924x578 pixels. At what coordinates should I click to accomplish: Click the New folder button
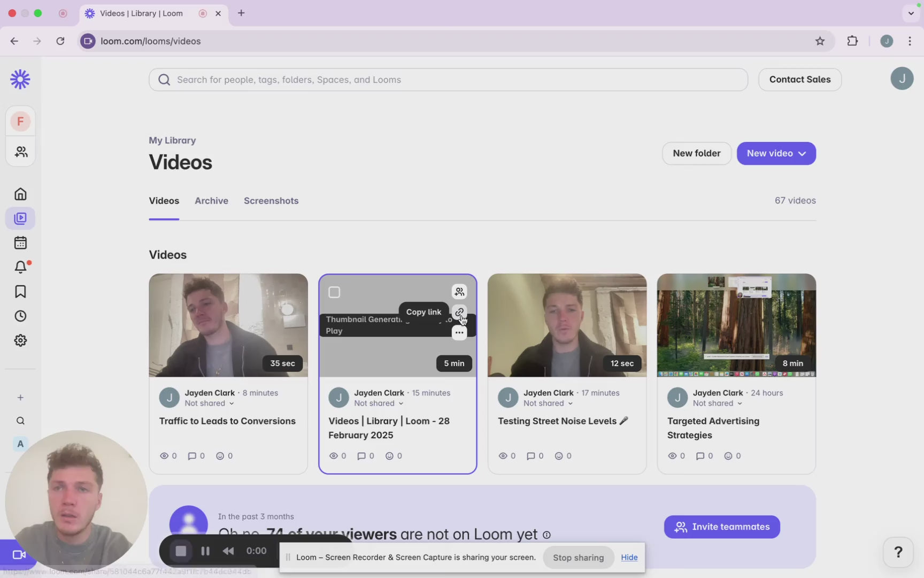[x=696, y=154]
